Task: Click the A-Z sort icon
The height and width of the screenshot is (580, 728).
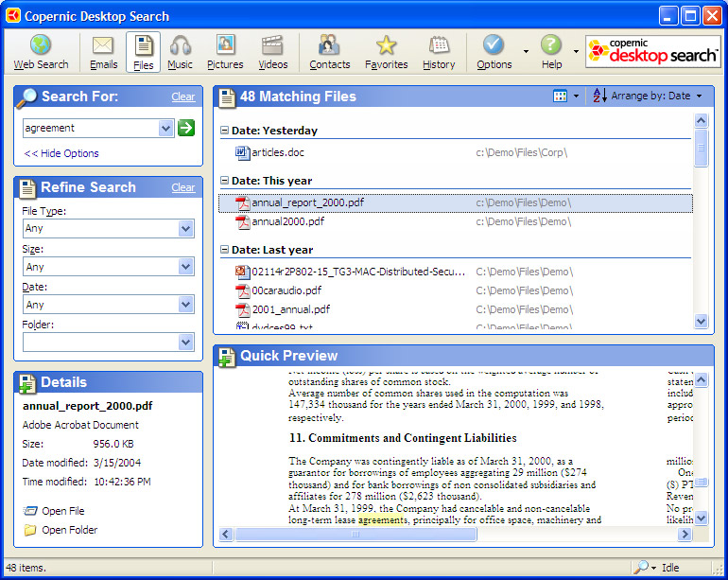Action: tap(599, 96)
